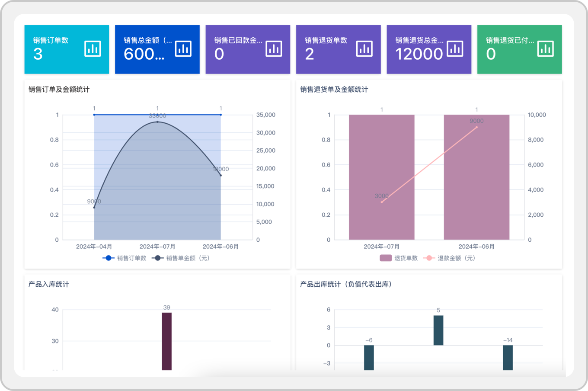Select the value 2 on 销售退货单数 card
Image resolution: width=588 pixels, height=391 pixels.
(x=310, y=54)
